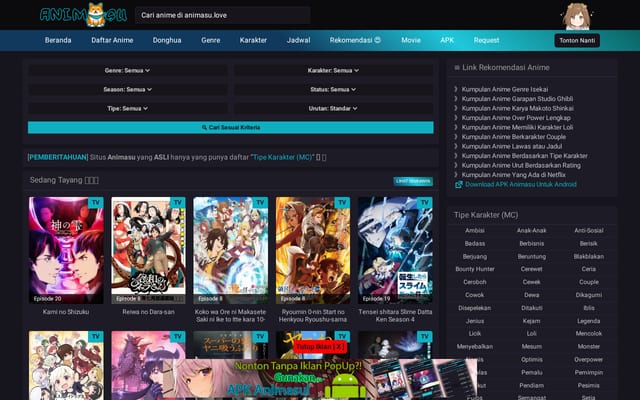The width and height of the screenshot is (640, 400).
Task: Click the anime search input field
Action: point(223,15)
